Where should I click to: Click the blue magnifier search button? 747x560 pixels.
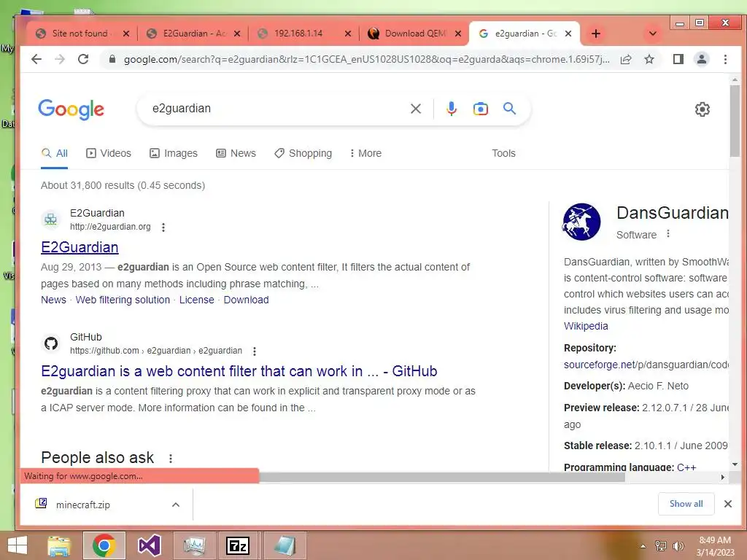(x=509, y=109)
